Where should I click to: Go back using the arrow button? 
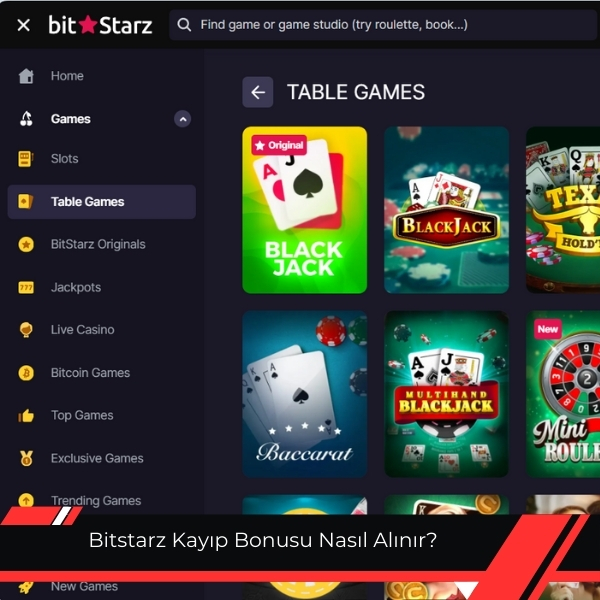(258, 92)
